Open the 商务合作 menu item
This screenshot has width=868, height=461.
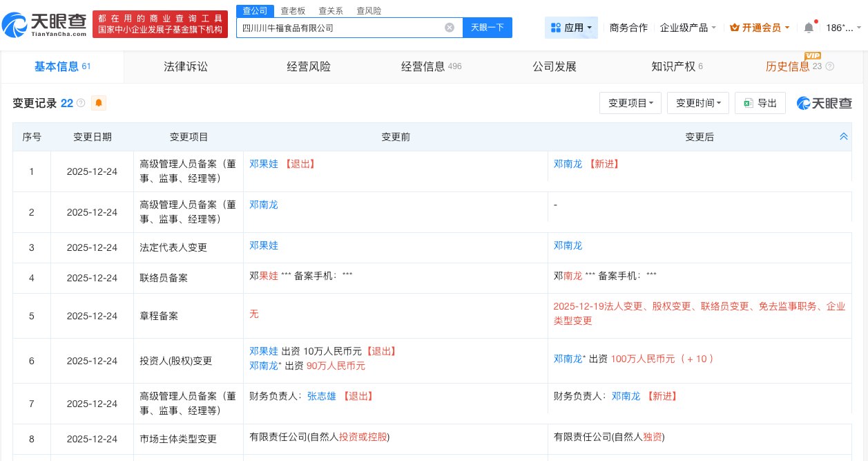click(628, 28)
